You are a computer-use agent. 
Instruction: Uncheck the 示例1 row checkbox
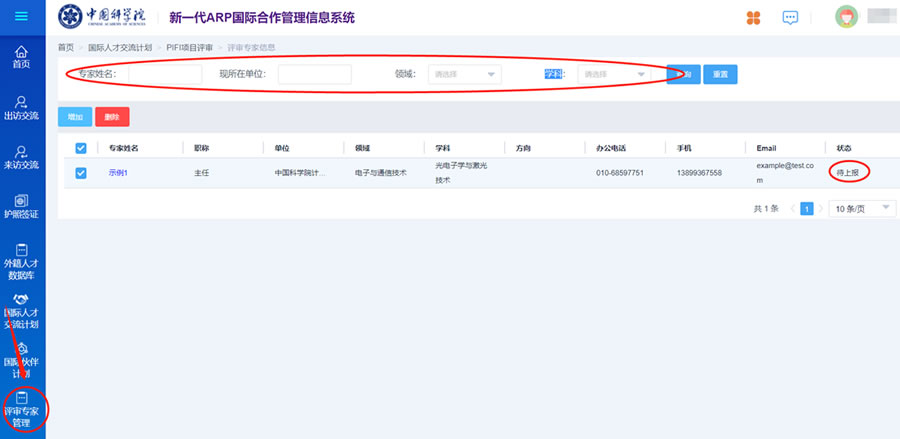pos(81,173)
